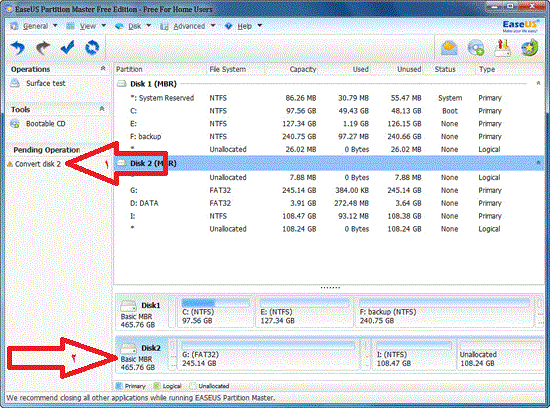Collapse the Operations panel section

103,68
